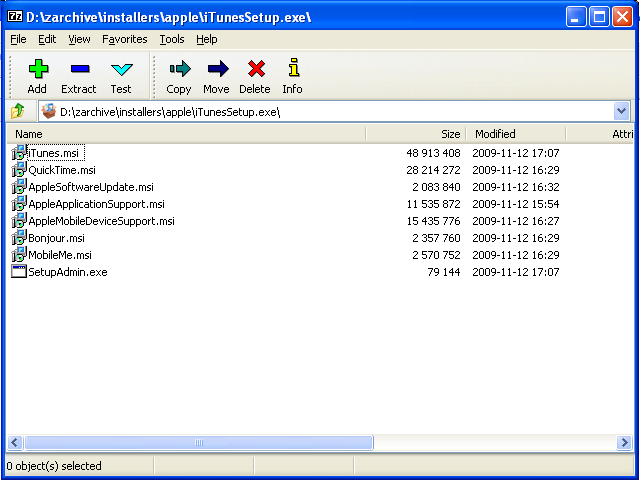Viewport: 640px width, 480px height.
Task: Open Info with the yellow i icon
Action: point(294,67)
